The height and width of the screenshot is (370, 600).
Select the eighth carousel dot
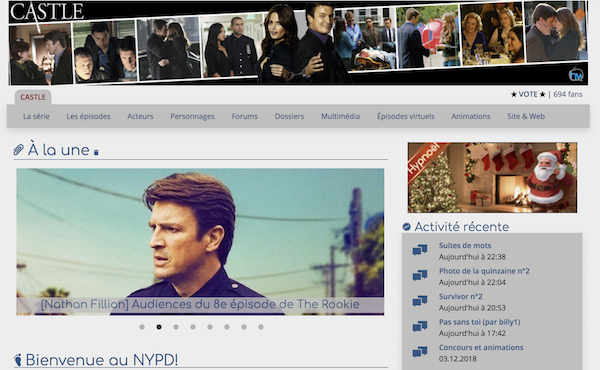261,327
